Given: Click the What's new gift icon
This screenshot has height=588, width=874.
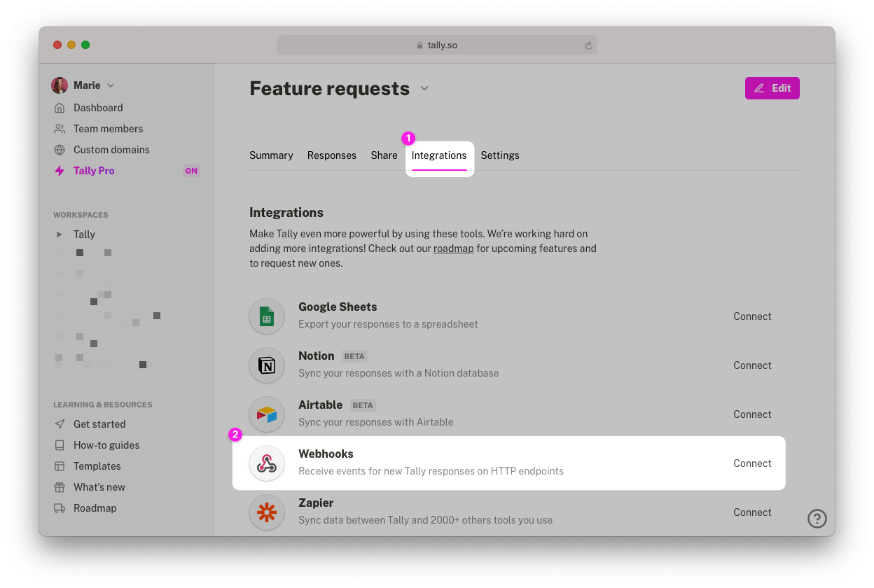Looking at the screenshot, I should coord(60,487).
